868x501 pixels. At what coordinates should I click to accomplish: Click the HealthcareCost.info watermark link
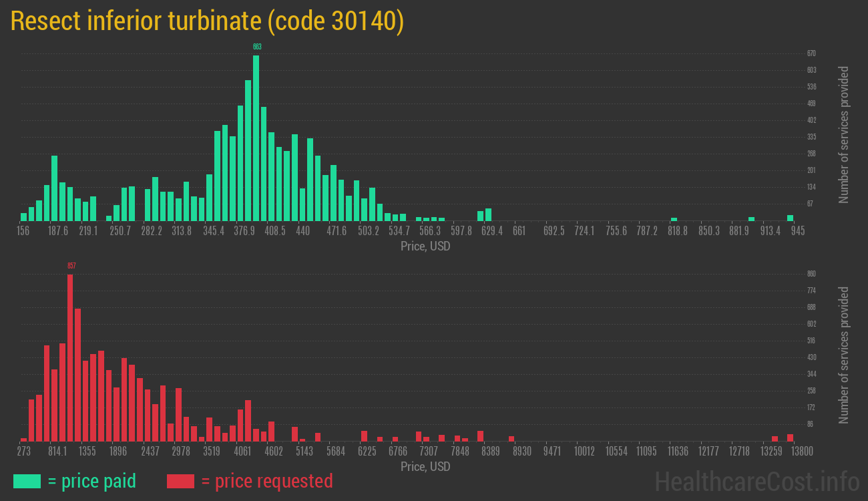pos(756,481)
